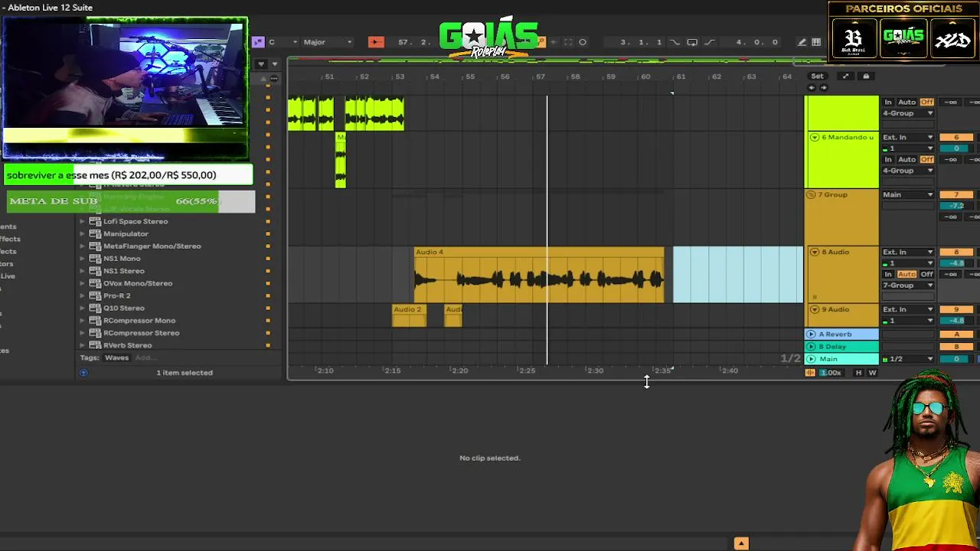Toggle the computer MIDI keyboard button
This screenshot has width=980, height=551.
click(816, 42)
